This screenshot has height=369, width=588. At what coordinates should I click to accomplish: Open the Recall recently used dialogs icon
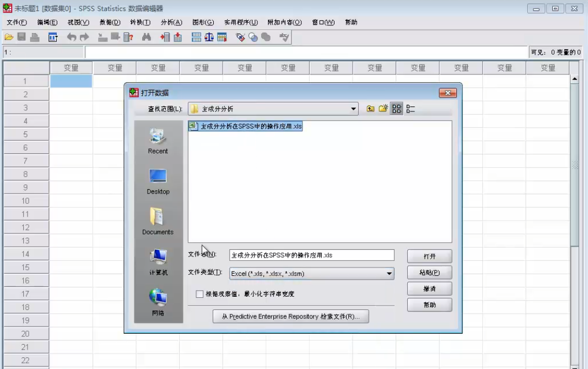tap(53, 38)
